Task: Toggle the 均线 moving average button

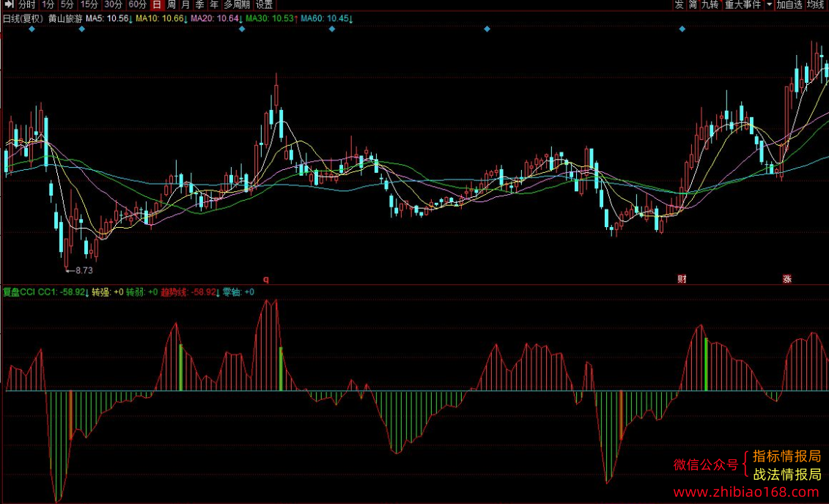Action: coord(817,4)
